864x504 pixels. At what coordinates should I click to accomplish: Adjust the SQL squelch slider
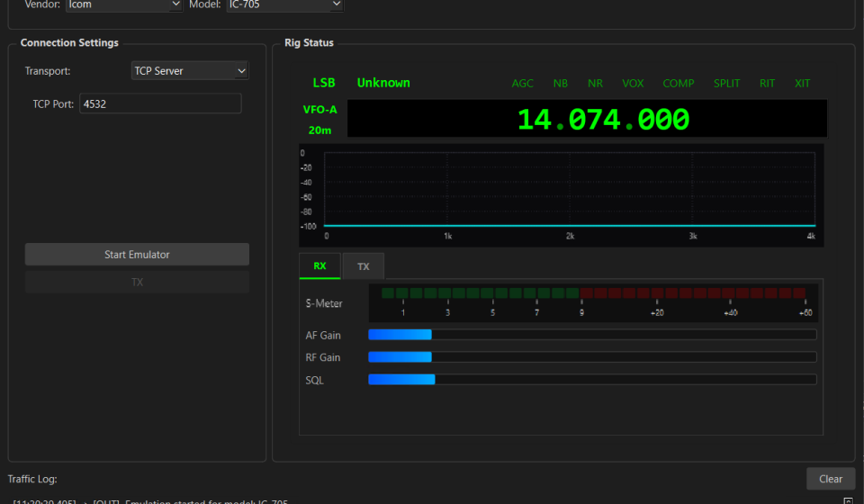point(592,379)
